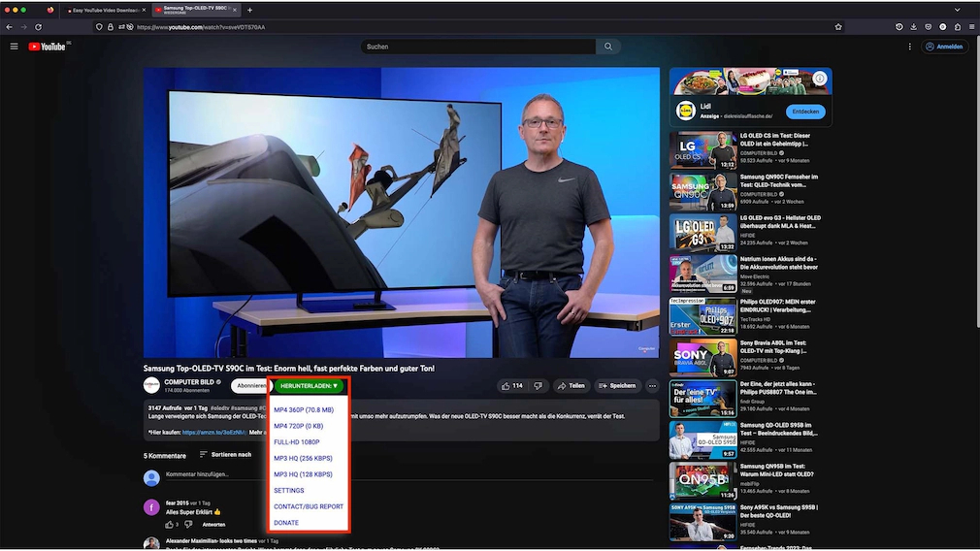Click the search magnifier button
This screenshot has height=551, width=980.
pyautogui.click(x=608, y=47)
